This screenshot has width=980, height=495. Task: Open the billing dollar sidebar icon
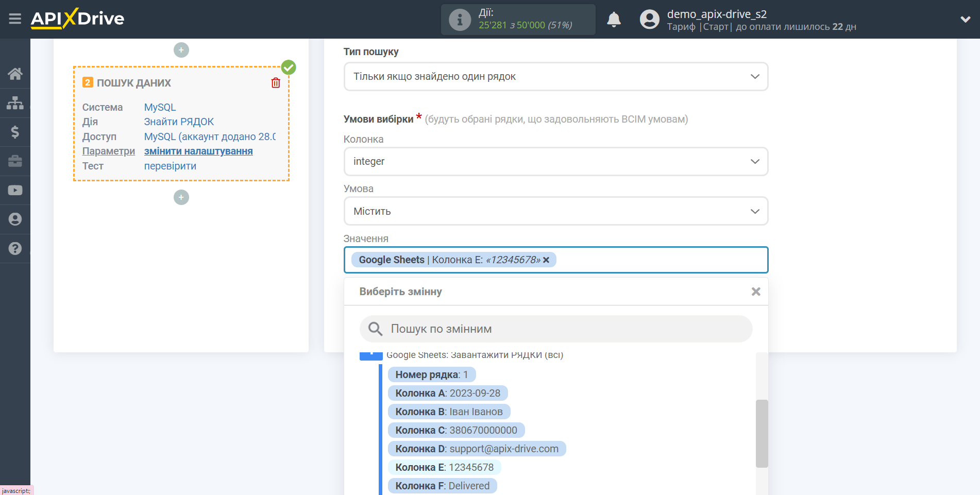15,132
